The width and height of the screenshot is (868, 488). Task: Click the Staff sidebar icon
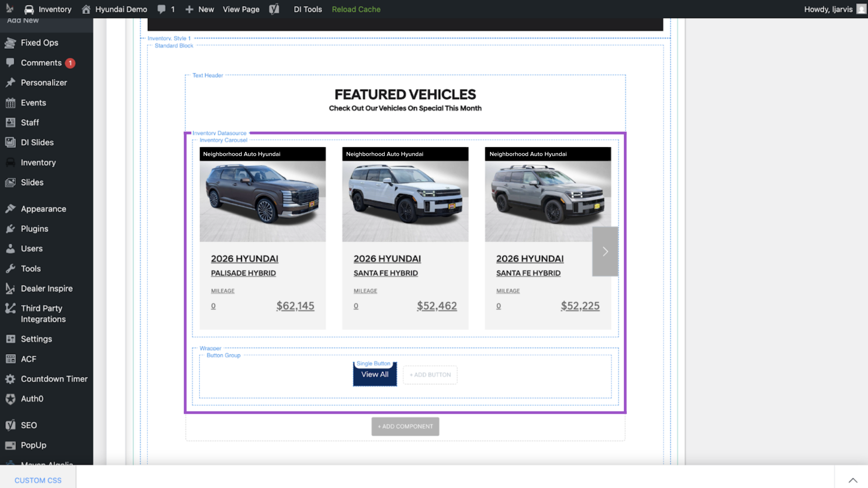pos(11,123)
